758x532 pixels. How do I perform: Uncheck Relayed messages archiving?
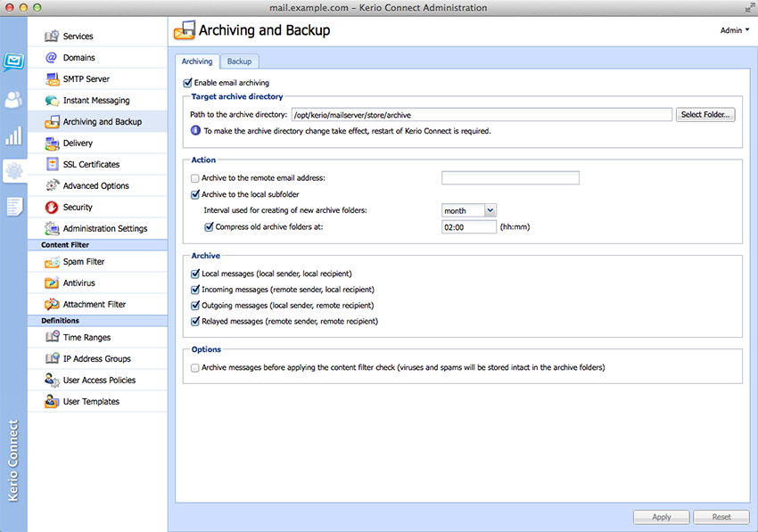195,322
